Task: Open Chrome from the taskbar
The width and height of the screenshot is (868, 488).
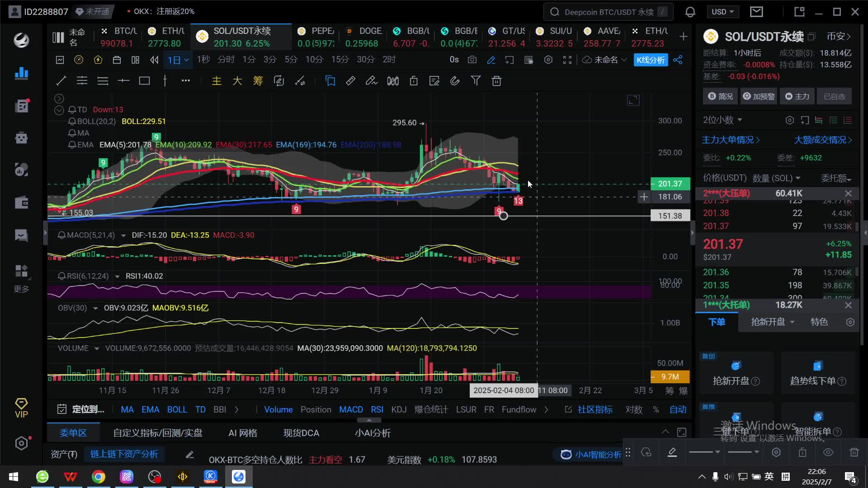Action: click(99, 477)
